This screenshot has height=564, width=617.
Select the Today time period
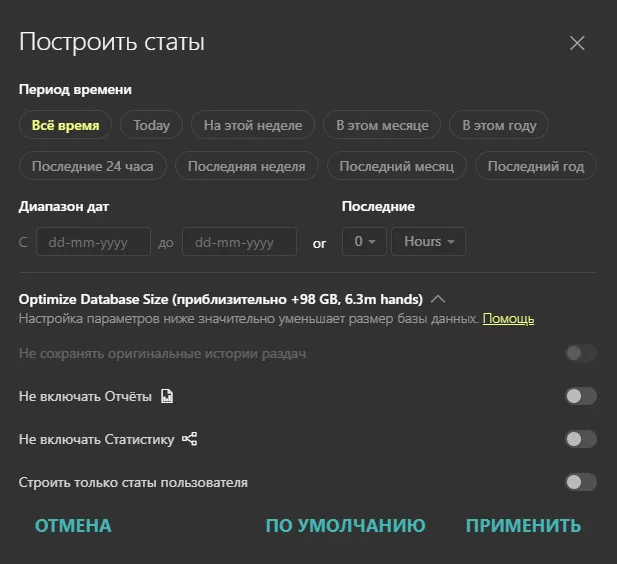click(151, 125)
